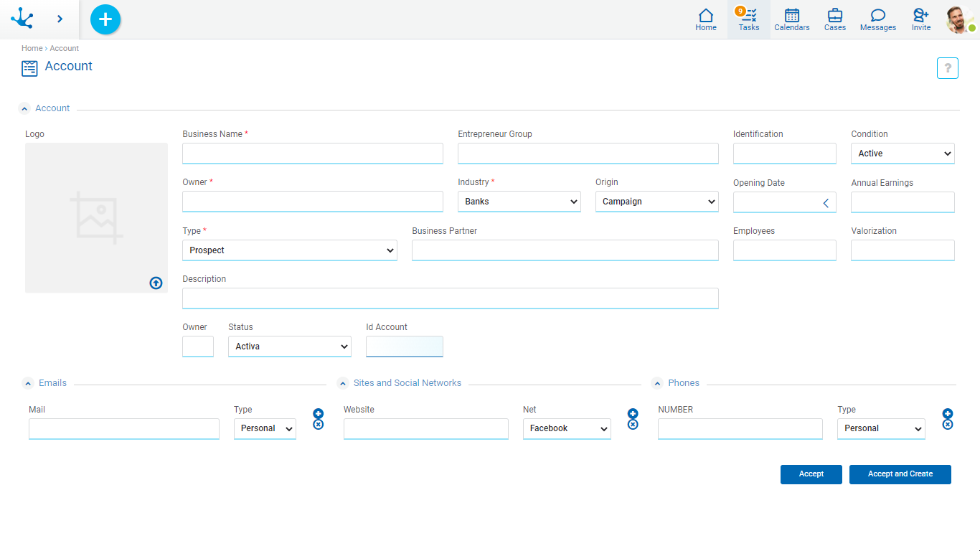Click the Invite user icon
Screen dimensions: 980x551
click(x=921, y=19)
